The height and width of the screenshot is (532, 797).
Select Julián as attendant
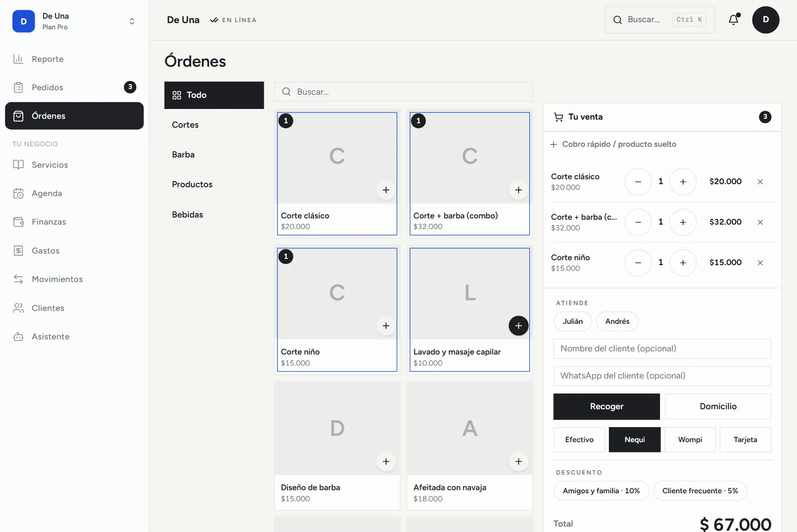573,321
